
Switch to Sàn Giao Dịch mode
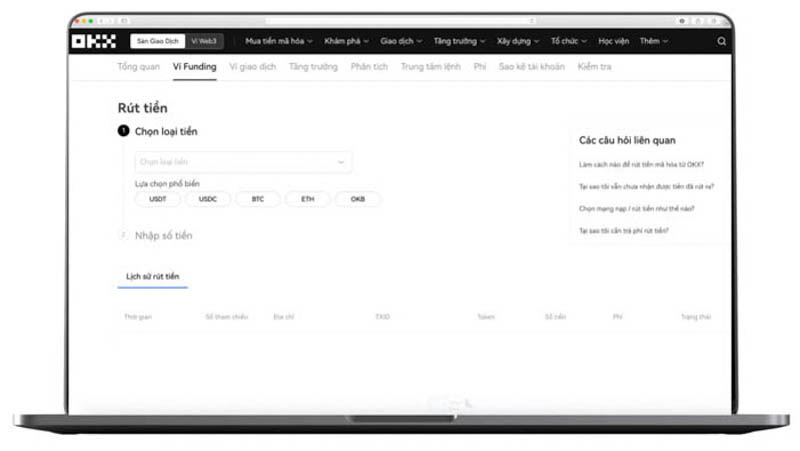[158, 41]
